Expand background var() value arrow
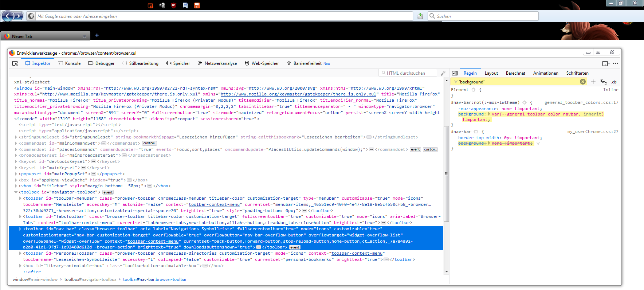This screenshot has width=644, height=290. (489, 114)
